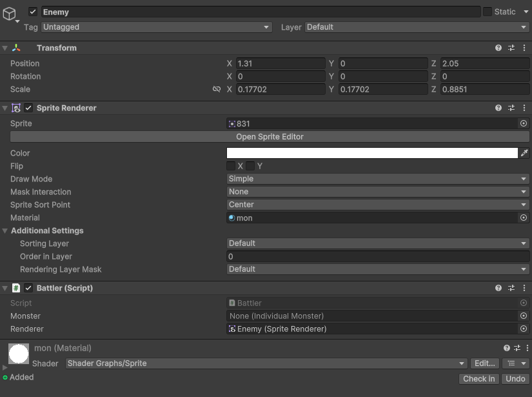
Task: Open the object picker for the Sprite field
Action: 524,123
